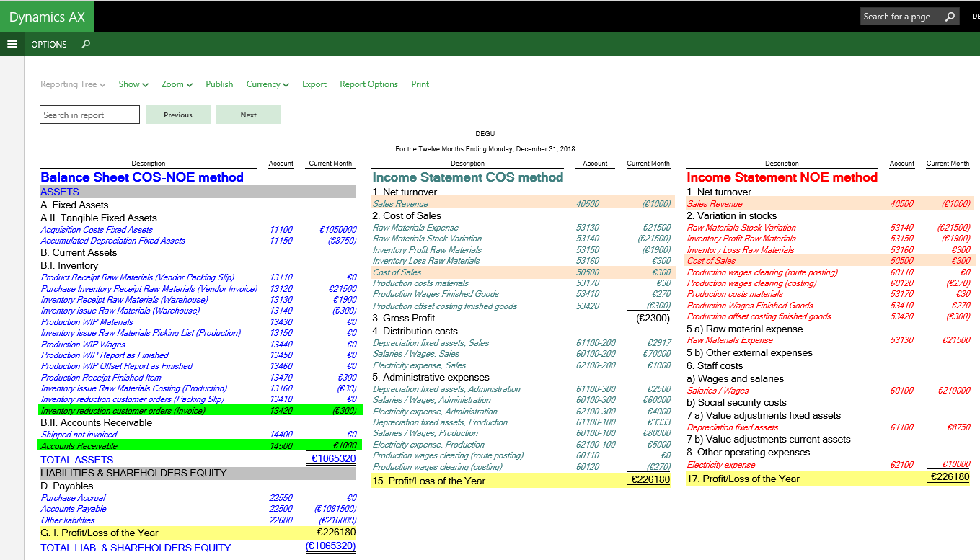Open the Accounts Receivable row link

point(79,446)
